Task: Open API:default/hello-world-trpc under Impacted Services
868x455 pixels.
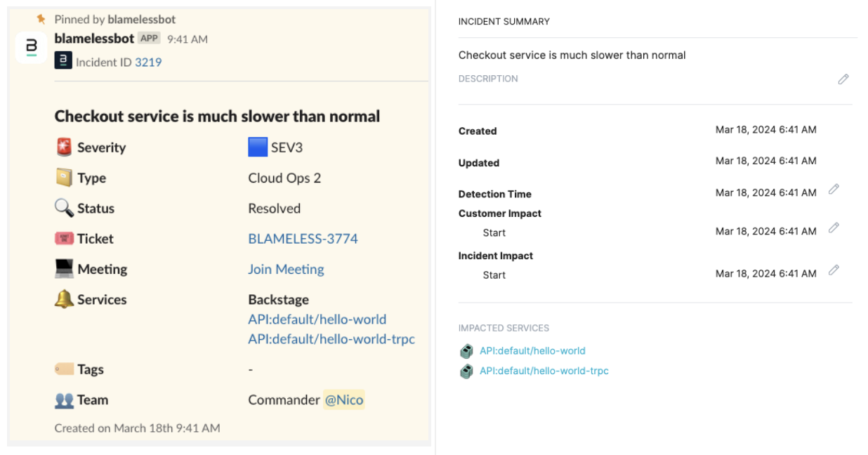Action: [544, 371]
